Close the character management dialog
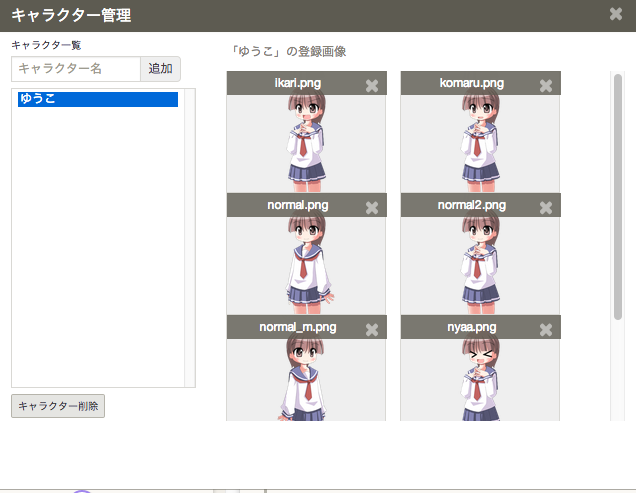Screen dimensions: 636x493 click(x=616, y=15)
